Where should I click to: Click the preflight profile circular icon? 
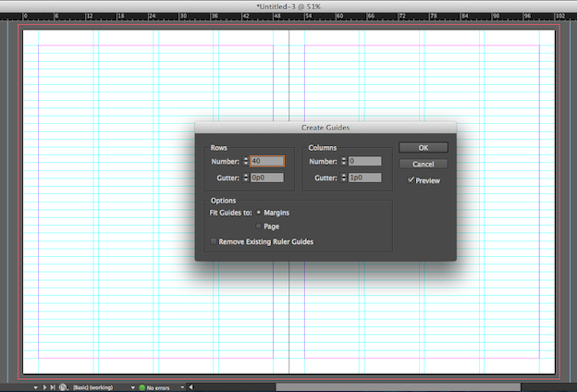click(63, 388)
